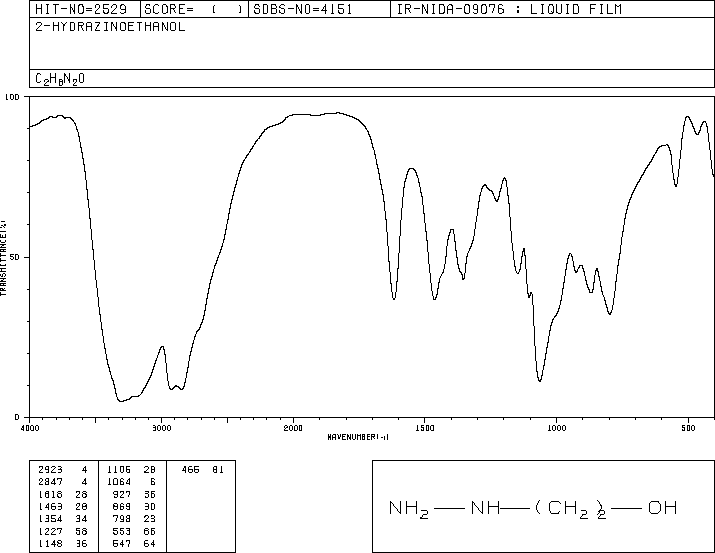Click the 3000 wavenumber axis label
The width and height of the screenshot is (715, 553).
161,428
